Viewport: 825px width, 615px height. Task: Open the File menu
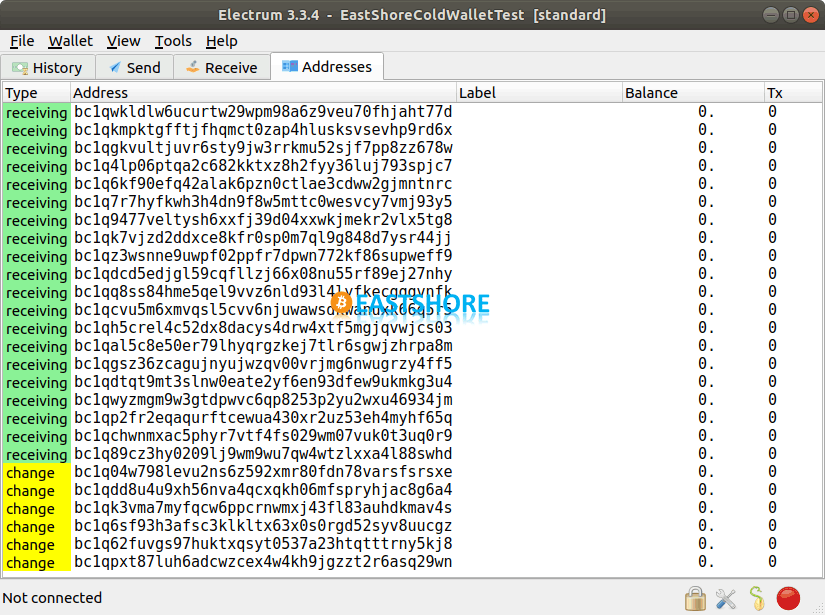click(22, 41)
